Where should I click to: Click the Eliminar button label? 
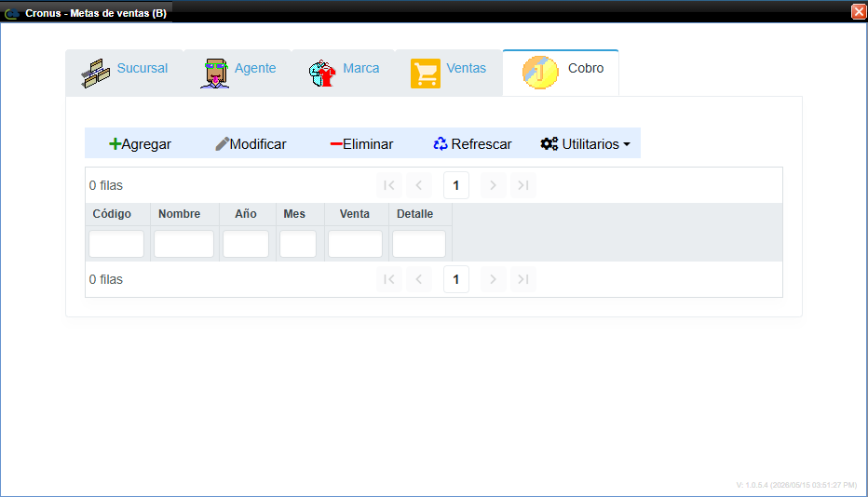click(x=368, y=144)
